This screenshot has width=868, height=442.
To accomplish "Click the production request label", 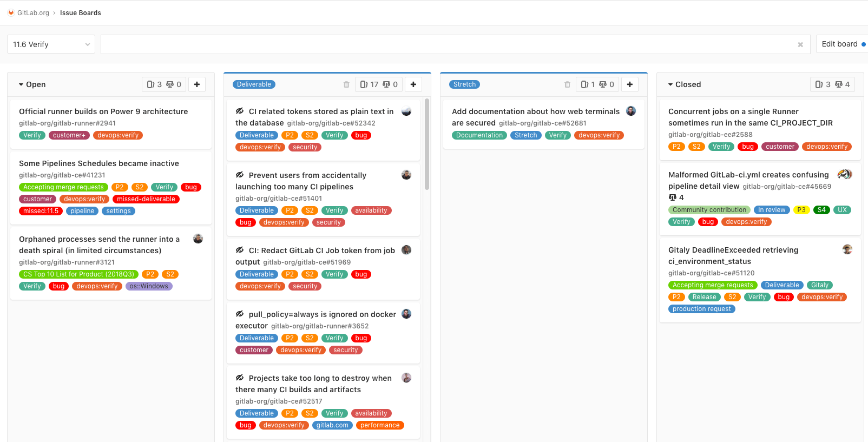I will tap(702, 309).
